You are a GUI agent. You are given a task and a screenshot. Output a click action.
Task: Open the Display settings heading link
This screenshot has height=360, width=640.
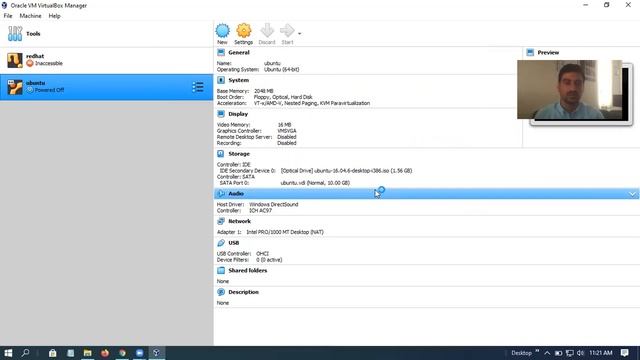(238, 114)
